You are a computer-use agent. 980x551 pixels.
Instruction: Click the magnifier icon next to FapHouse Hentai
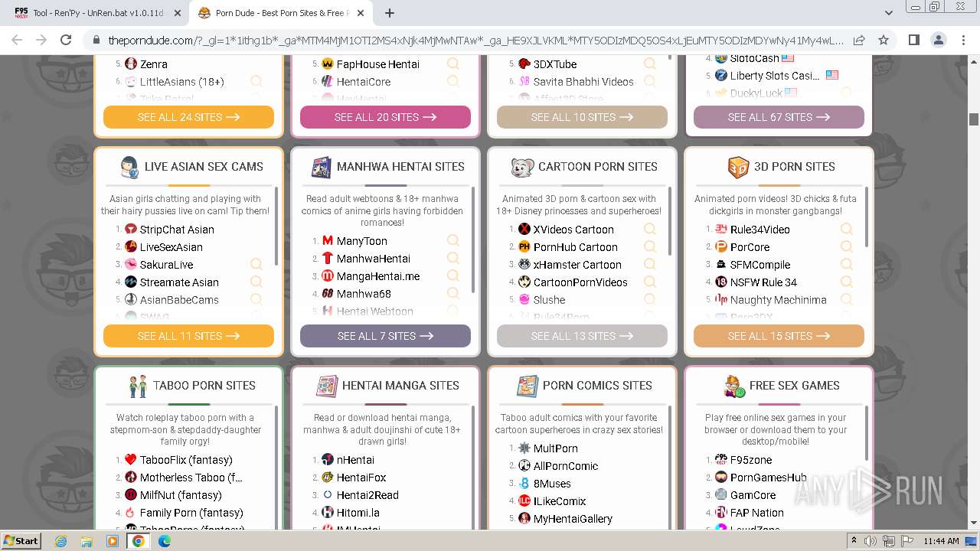click(453, 64)
